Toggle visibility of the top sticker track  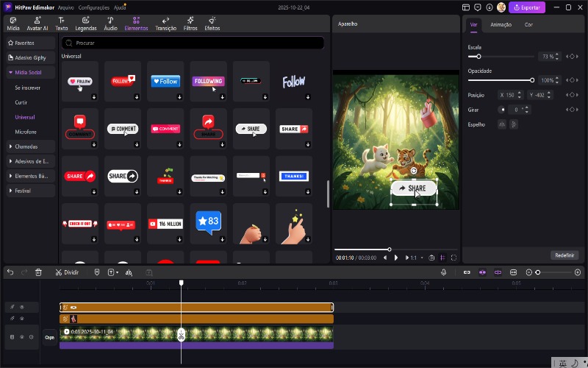22,307
